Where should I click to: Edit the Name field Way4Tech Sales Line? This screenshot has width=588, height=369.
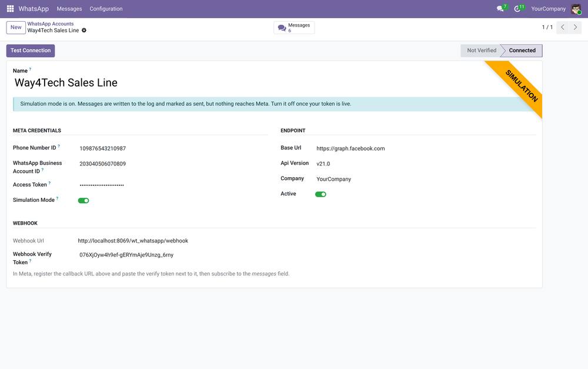66,82
